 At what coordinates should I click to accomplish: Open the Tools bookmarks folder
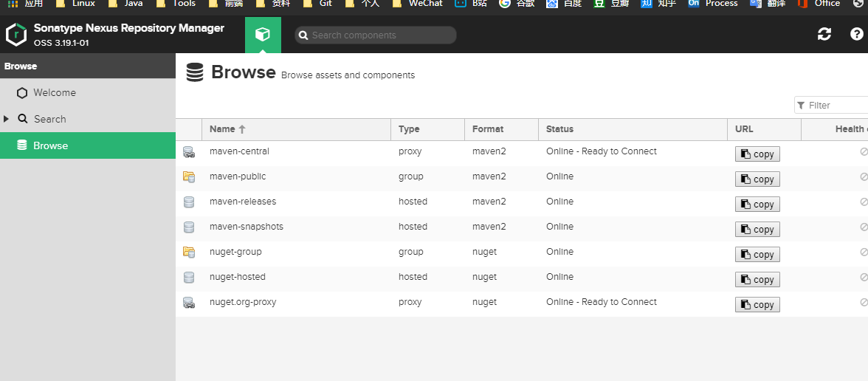tap(176, 4)
